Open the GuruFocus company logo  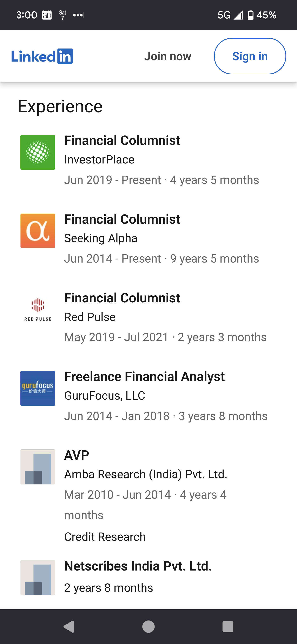pyautogui.click(x=38, y=388)
